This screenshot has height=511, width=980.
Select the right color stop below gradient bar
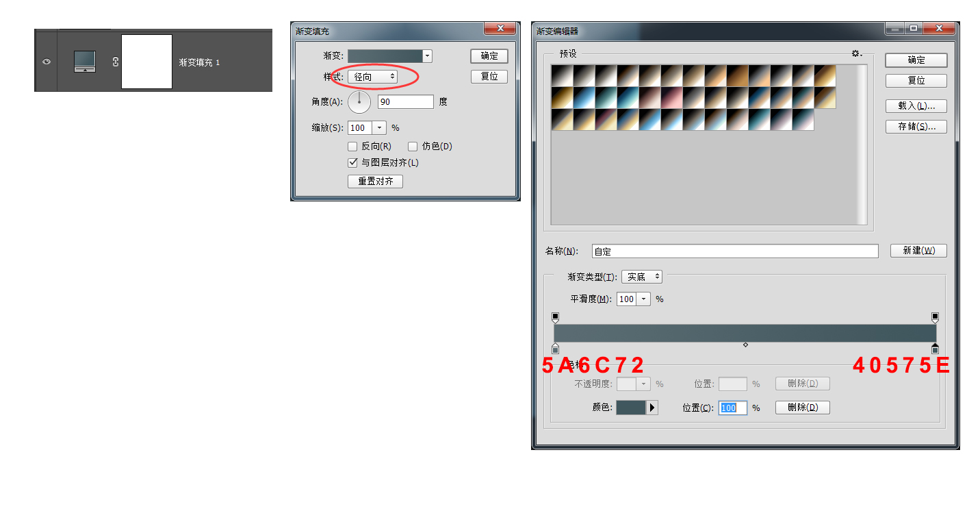coord(935,349)
